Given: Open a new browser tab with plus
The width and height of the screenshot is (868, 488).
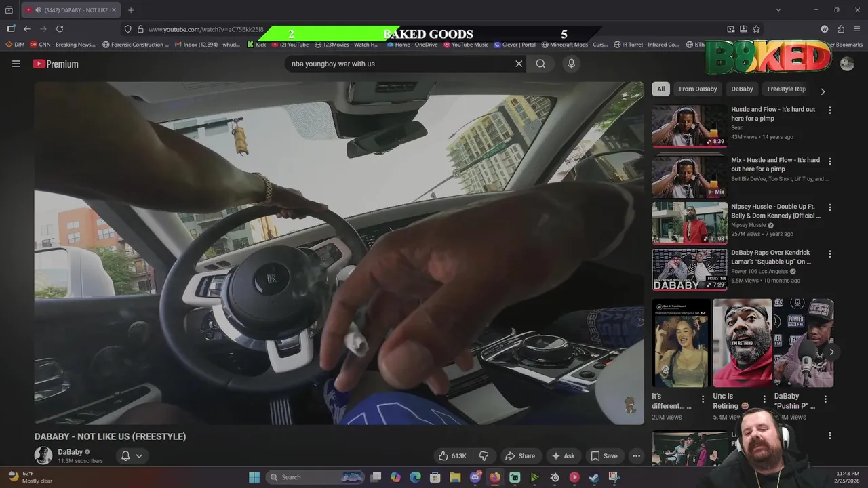Looking at the screenshot, I should [131, 10].
